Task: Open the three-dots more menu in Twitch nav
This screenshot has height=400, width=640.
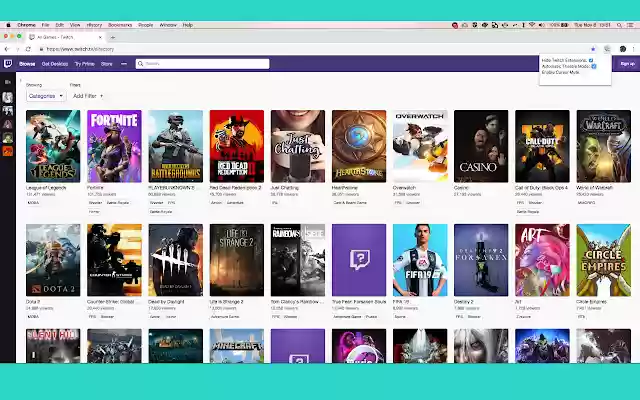Action: [124, 64]
